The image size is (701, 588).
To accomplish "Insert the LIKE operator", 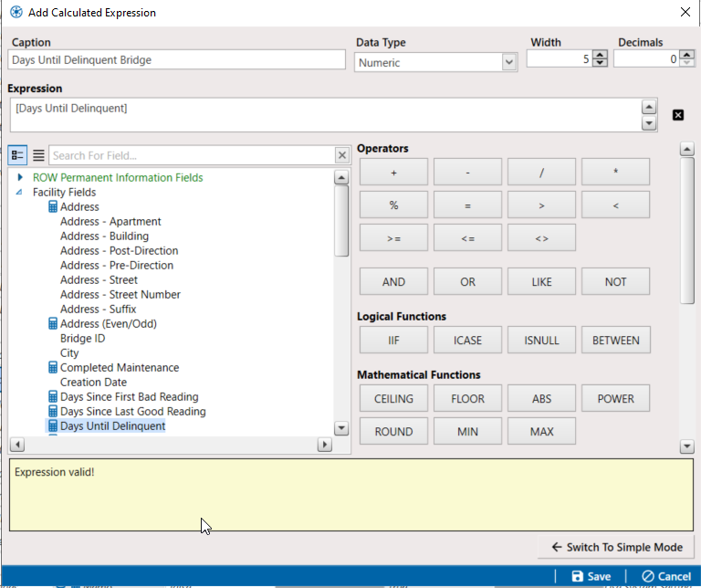I will (541, 281).
